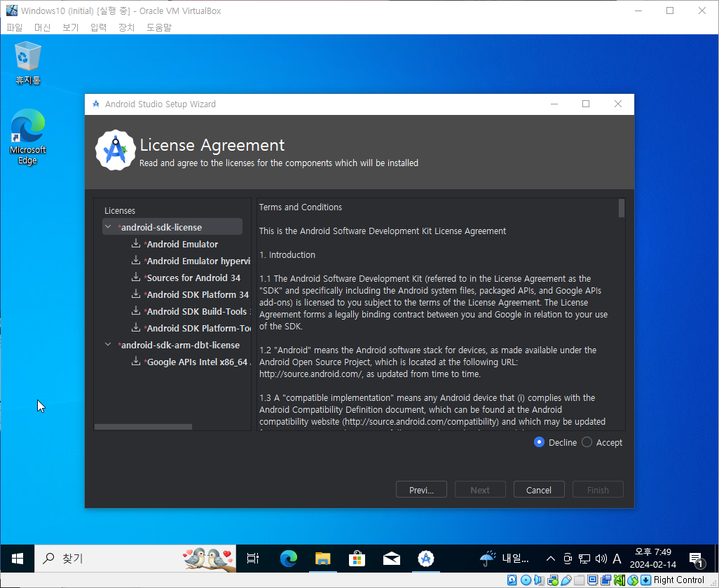Open VirtualBox 도움말 menu

point(159,27)
